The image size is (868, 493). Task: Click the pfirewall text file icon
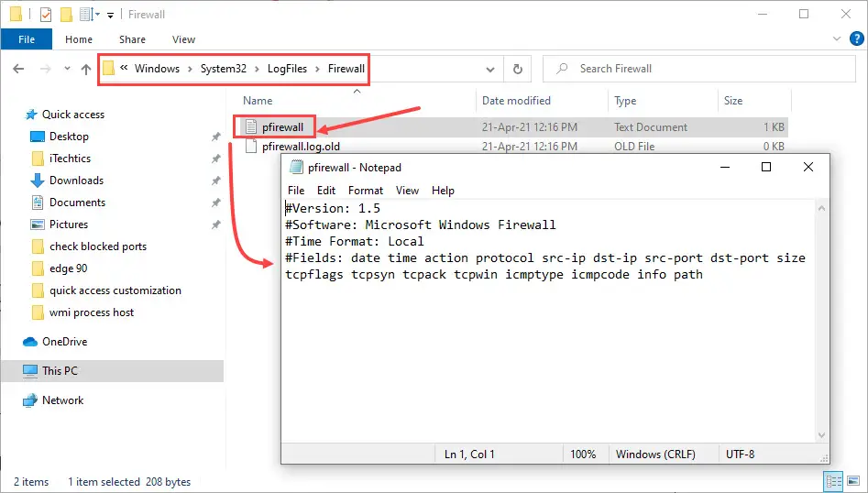click(251, 126)
